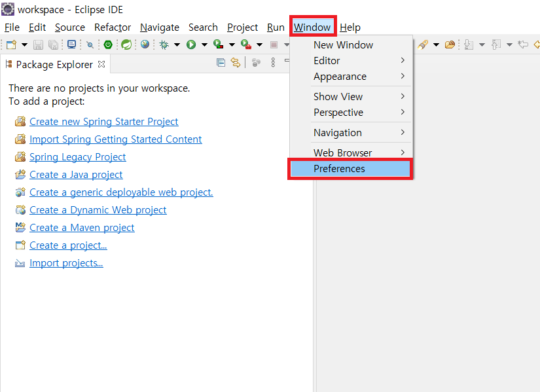Image resolution: width=540 pixels, height=392 pixels.
Task: Click the green Spring leaf icon
Action: pos(126,45)
